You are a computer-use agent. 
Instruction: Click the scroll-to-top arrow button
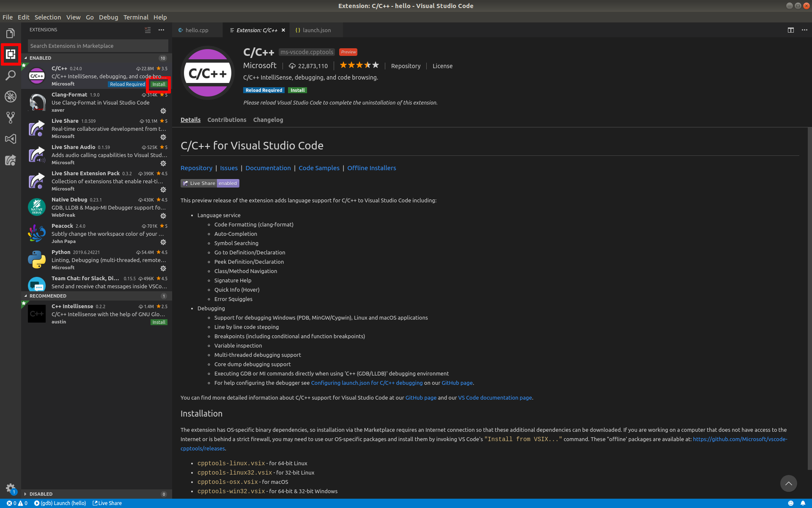pos(788,483)
